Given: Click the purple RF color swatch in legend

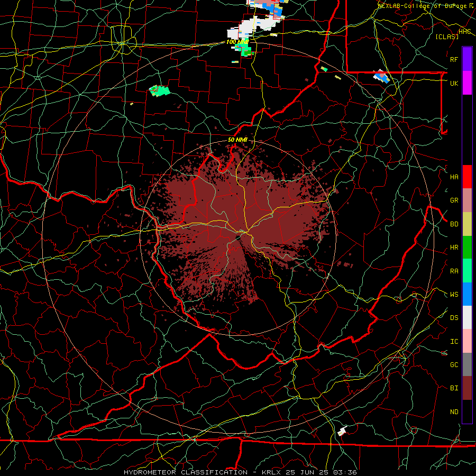Looking at the screenshot, I should pos(467,59).
